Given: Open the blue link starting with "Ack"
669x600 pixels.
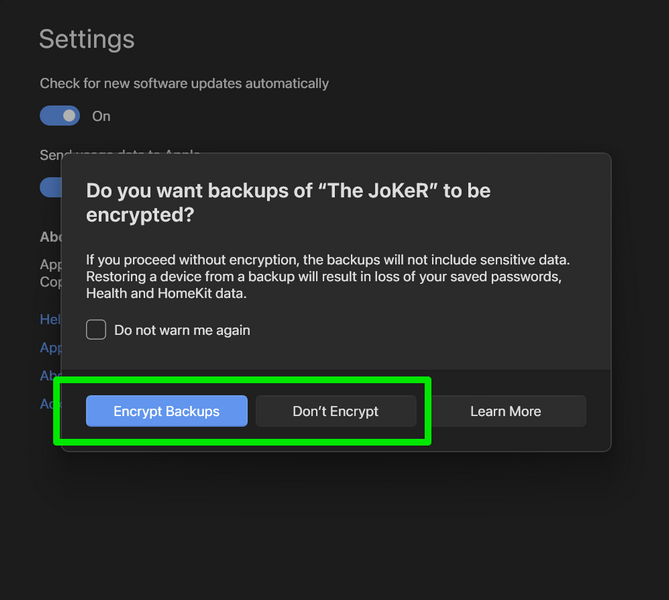Looking at the screenshot, I should [x=50, y=404].
